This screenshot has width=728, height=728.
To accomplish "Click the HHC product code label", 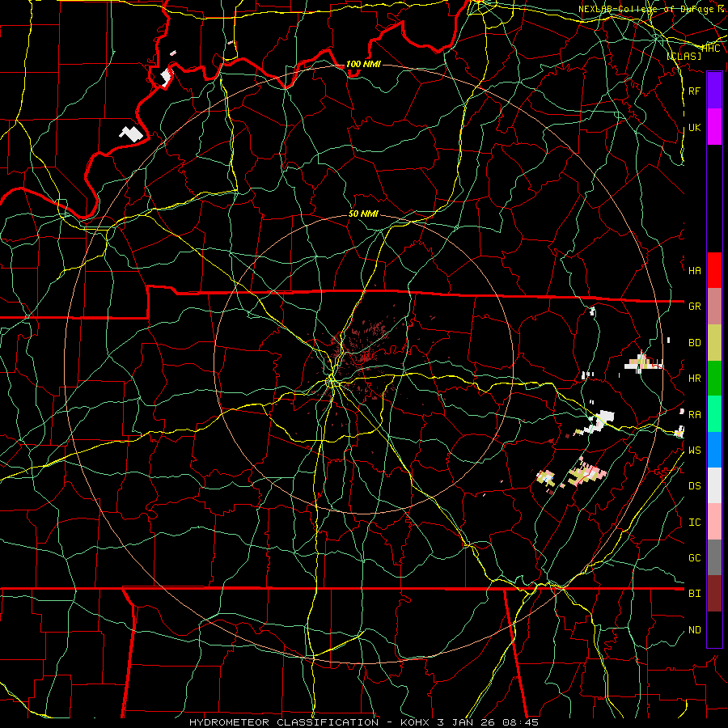I will [x=710, y=49].
